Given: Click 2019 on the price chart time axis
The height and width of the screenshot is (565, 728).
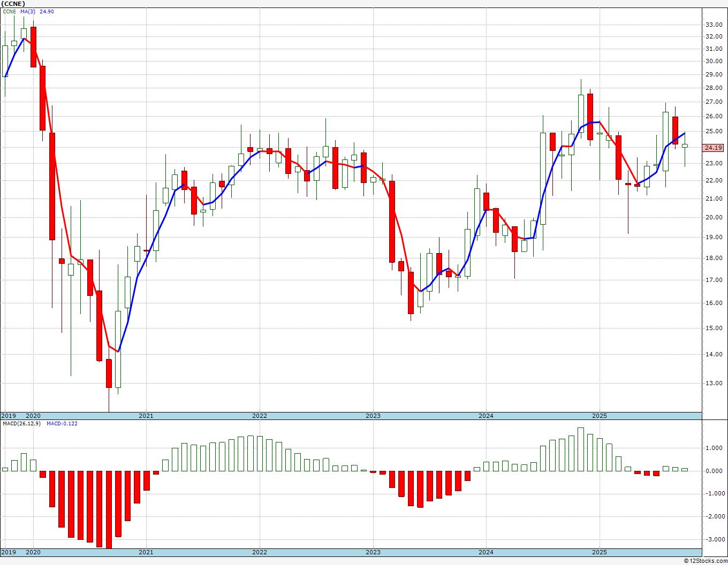Looking at the screenshot, I should tap(8, 416).
